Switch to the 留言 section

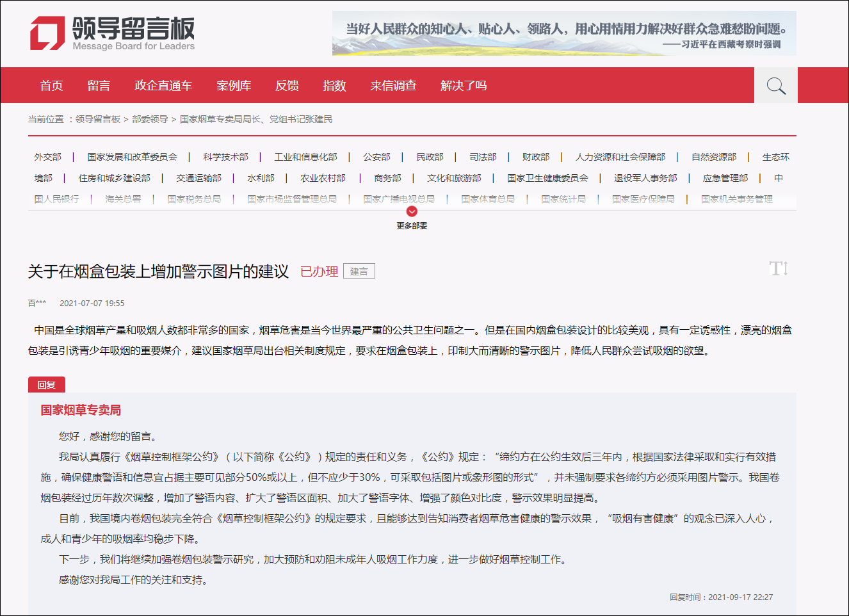click(98, 85)
